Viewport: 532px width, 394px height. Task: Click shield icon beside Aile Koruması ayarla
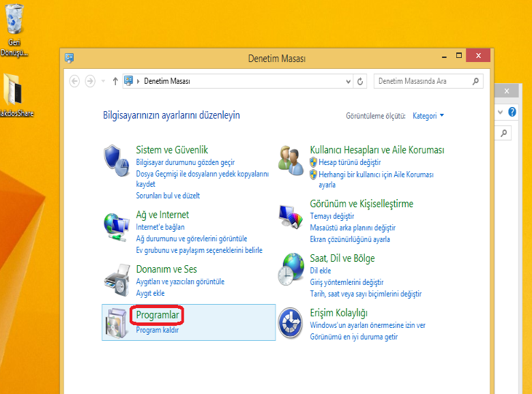click(x=313, y=175)
